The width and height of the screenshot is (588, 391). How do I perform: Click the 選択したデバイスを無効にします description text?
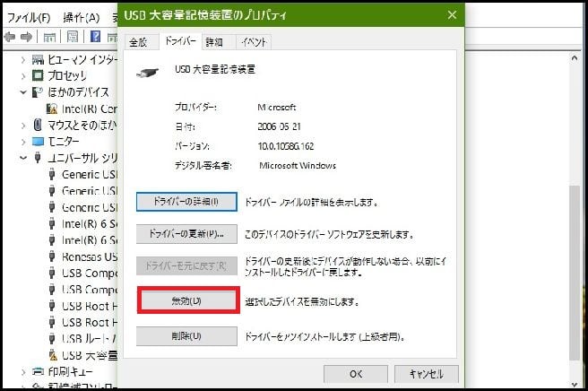click(302, 301)
